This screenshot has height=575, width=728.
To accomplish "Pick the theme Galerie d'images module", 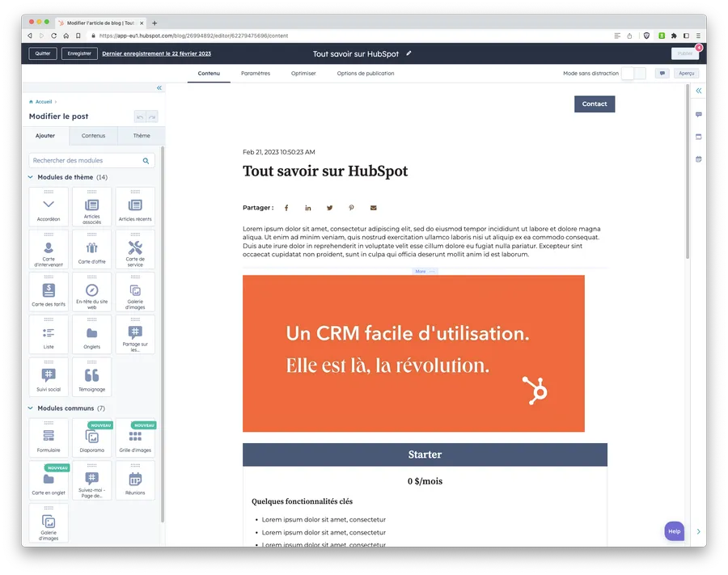I will coord(135,293).
